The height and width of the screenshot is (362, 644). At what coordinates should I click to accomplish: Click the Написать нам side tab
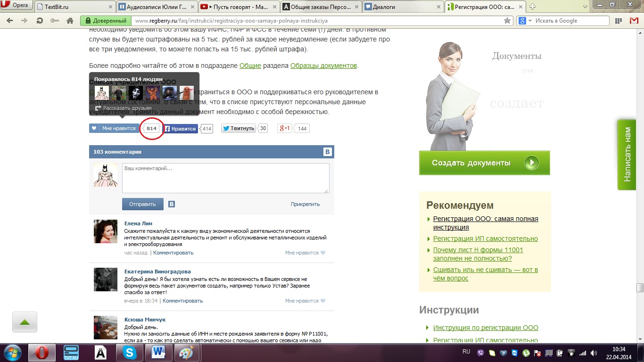point(627,155)
